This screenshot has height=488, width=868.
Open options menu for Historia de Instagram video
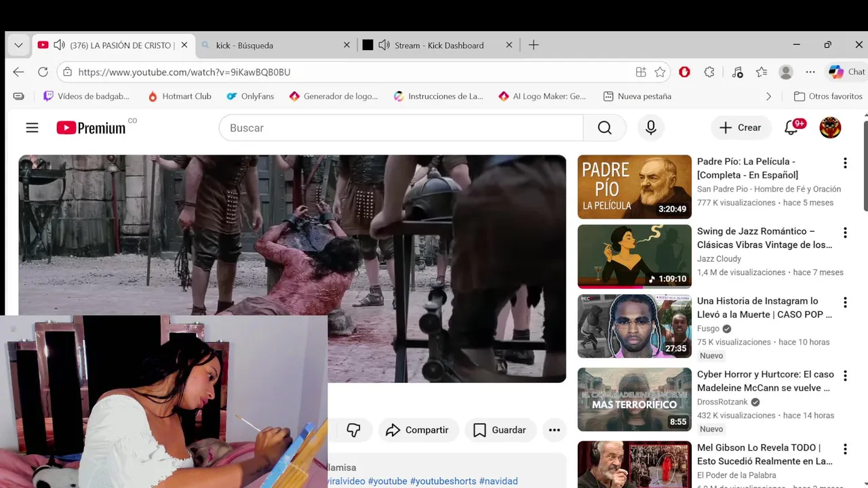845,302
